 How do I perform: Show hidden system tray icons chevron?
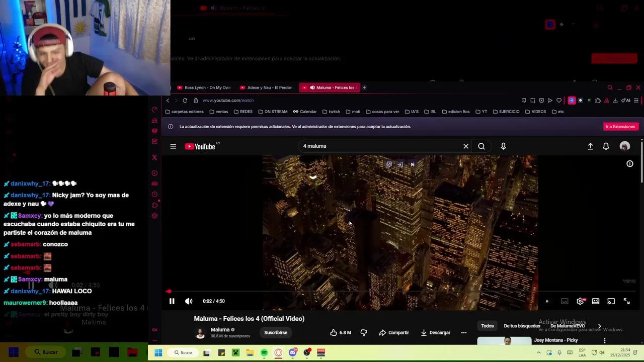538,353
